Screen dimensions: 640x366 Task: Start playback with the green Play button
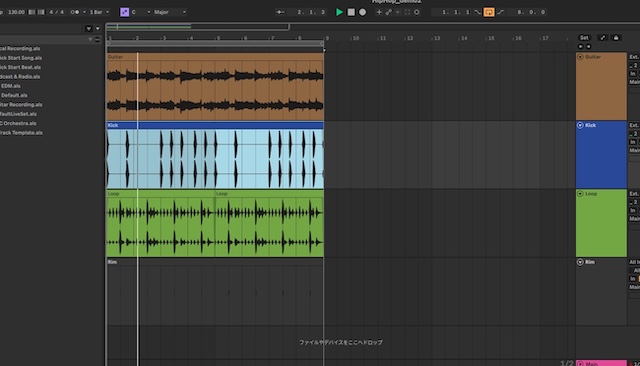[x=339, y=12]
